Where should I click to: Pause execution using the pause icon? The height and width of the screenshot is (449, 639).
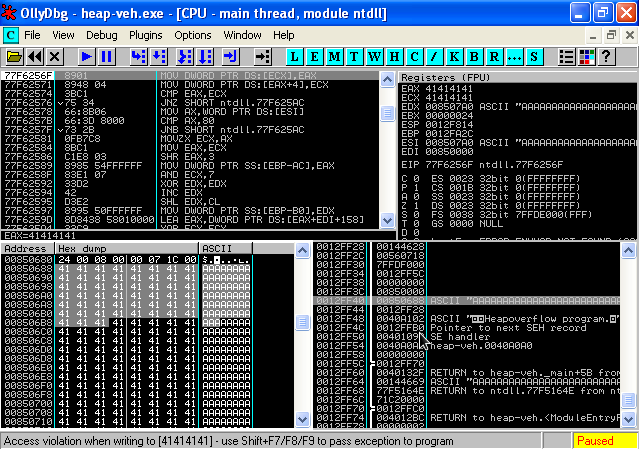pos(106,57)
